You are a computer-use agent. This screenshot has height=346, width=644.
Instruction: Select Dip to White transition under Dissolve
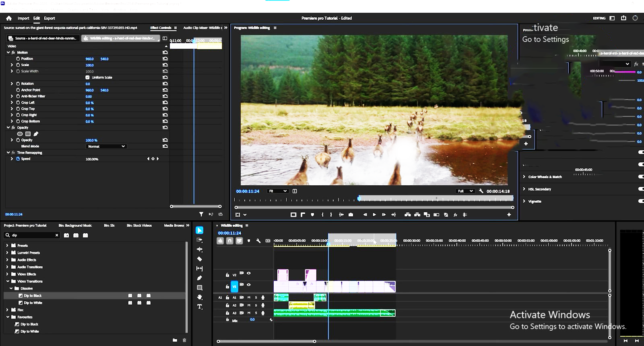coord(33,303)
